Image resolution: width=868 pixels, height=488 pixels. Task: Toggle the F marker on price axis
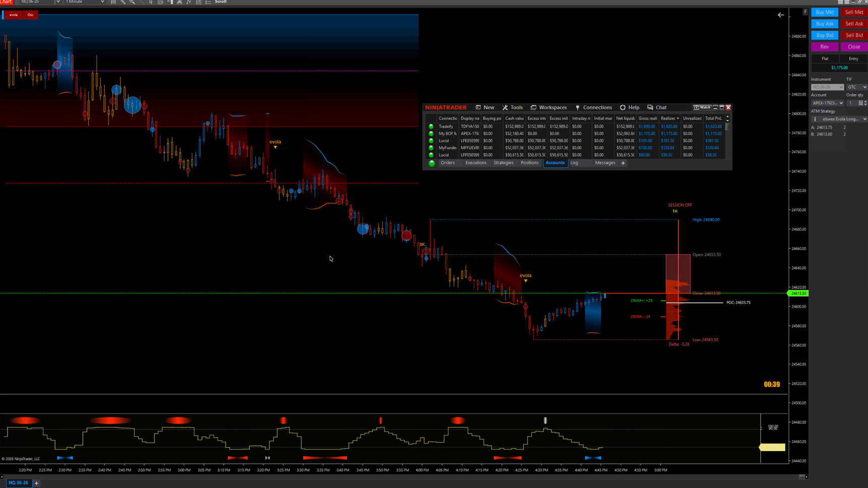tap(805, 12)
